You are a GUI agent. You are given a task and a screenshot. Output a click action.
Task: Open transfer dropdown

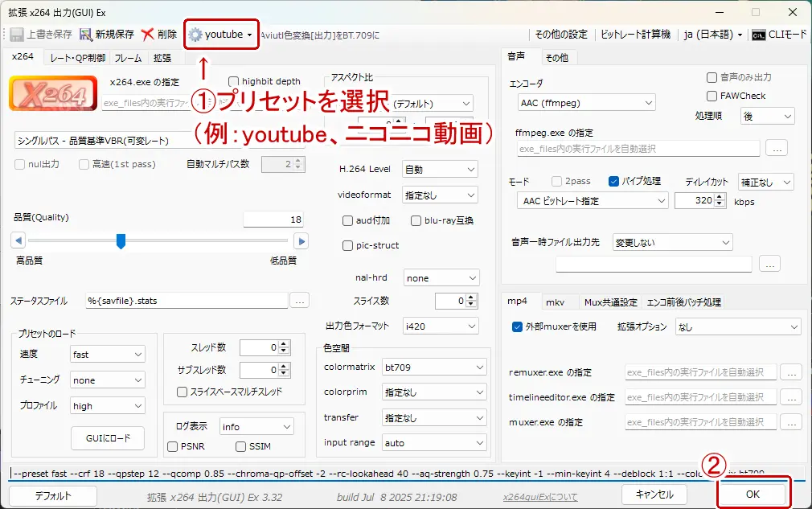[434, 418]
